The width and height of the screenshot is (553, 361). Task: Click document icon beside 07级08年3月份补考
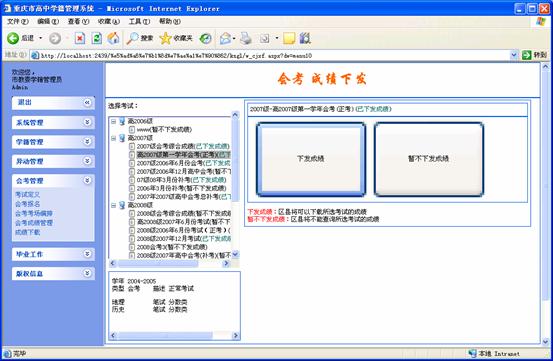132,180
